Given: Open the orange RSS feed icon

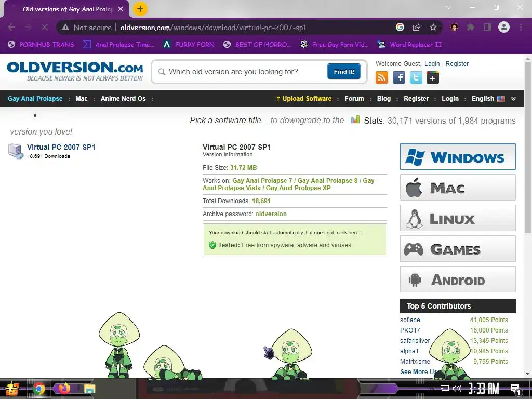Looking at the screenshot, I should coord(382,78).
